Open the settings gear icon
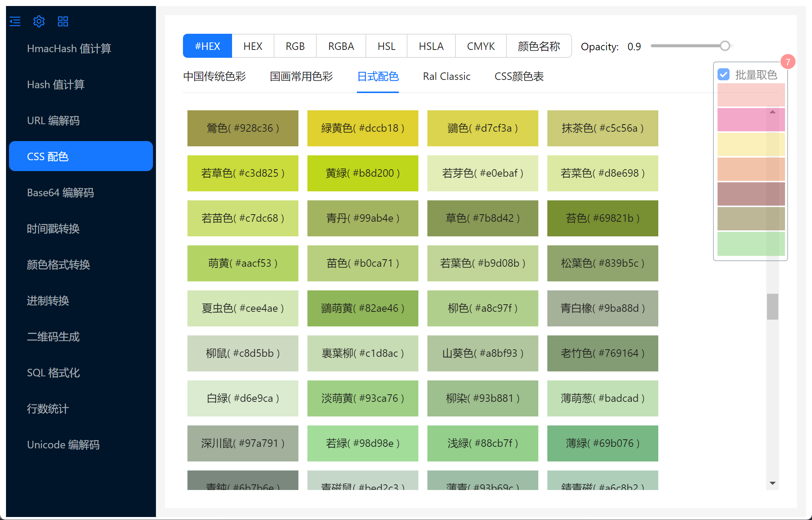Image resolution: width=812 pixels, height=520 pixels. (39, 21)
